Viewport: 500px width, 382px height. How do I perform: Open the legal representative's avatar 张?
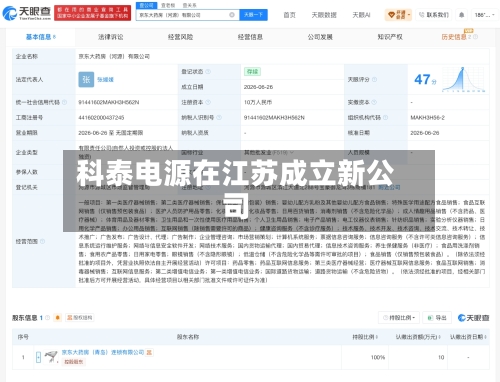point(86,79)
